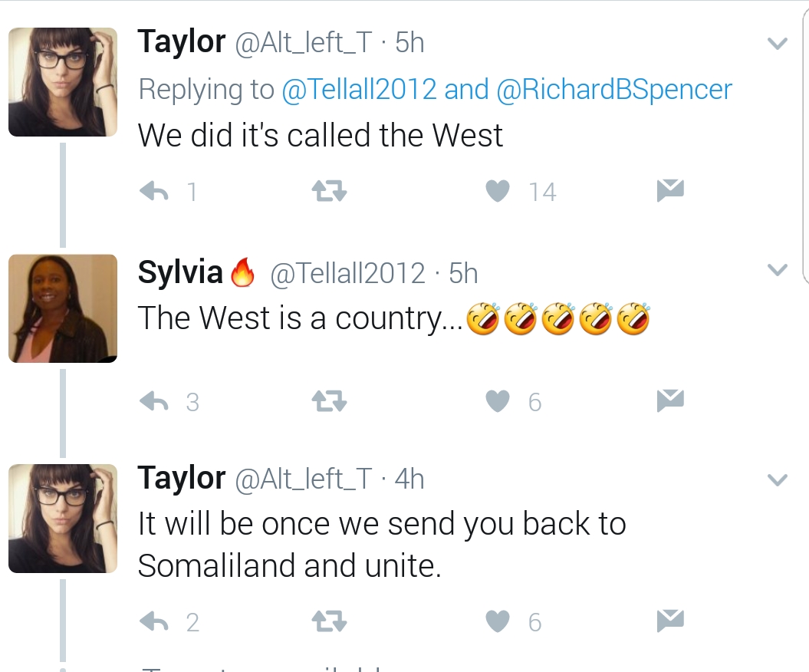809x672 pixels.
Task: Open Taylor's avatar on the first tweet
Action: (x=62, y=82)
